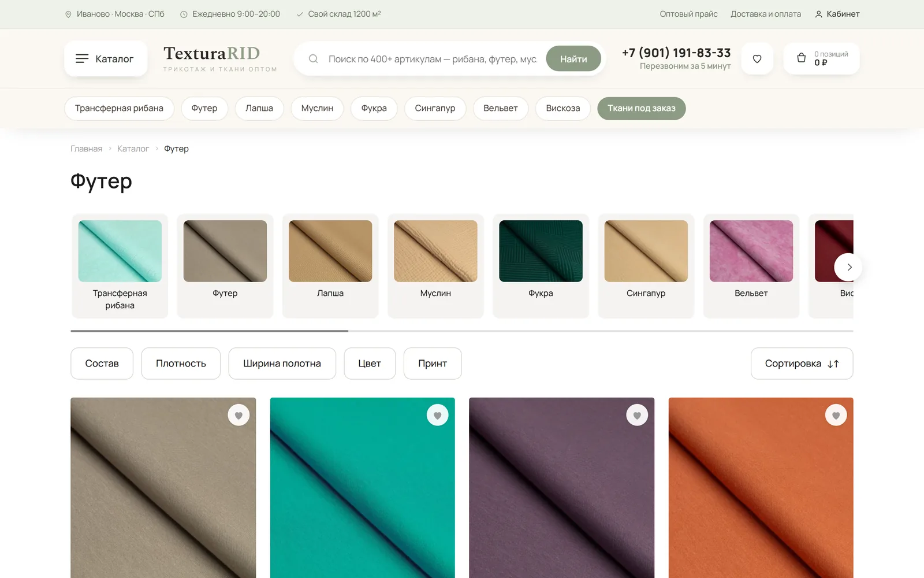Click the hamburger Каталог menu icon
The width and height of the screenshot is (924, 578).
pyautogui.click(x=82, y=58)
